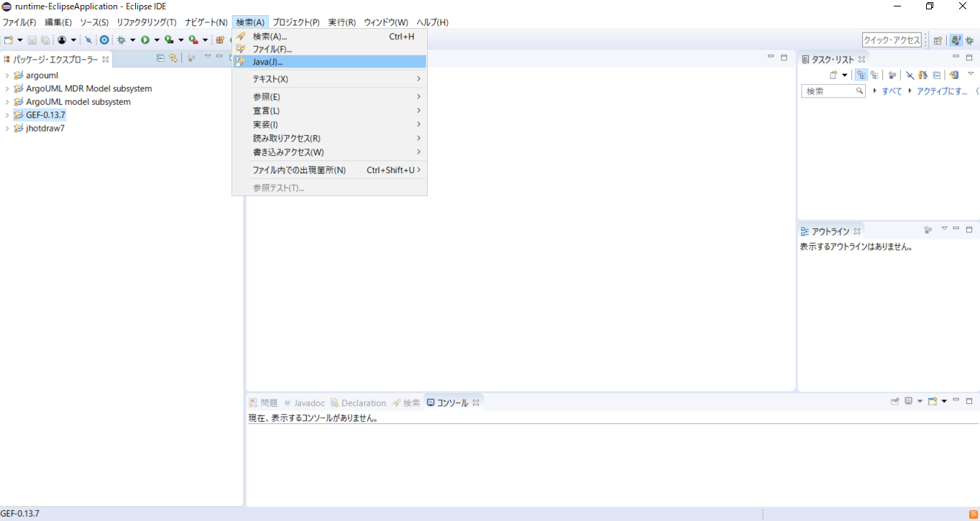
Task: Open the Package Explorer view menu triangle
Action: (x=208, y=56)
